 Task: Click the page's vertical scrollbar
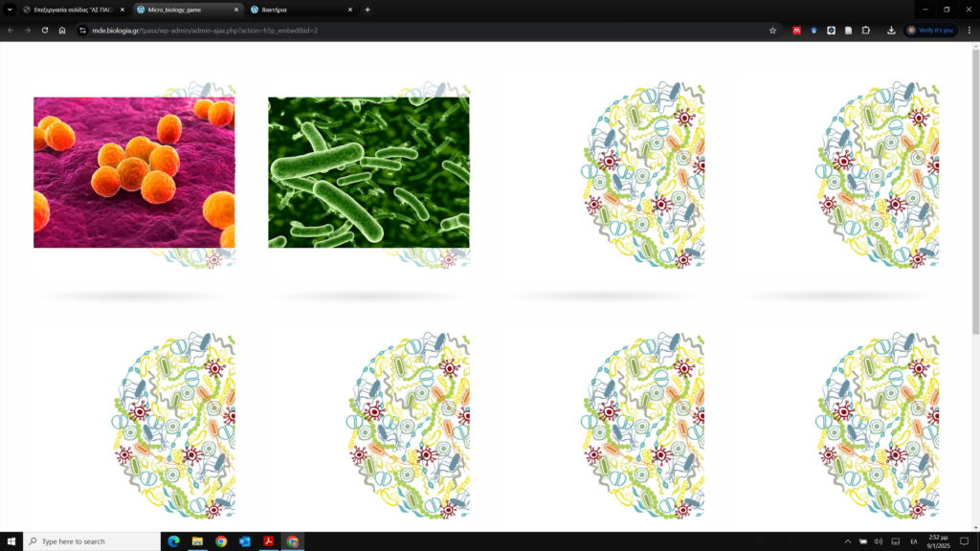975,191
